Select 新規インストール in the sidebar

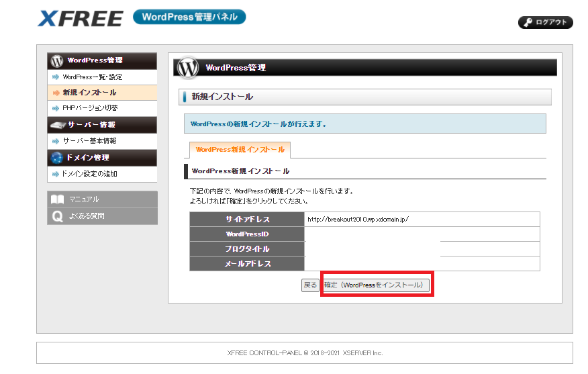click(x=102, y=92)
